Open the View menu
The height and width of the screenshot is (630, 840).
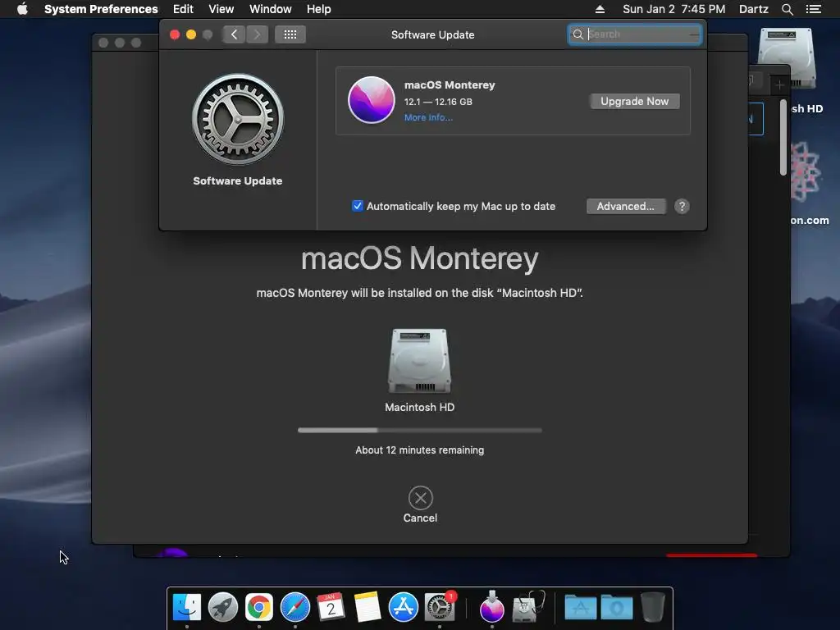coord(221,9)
